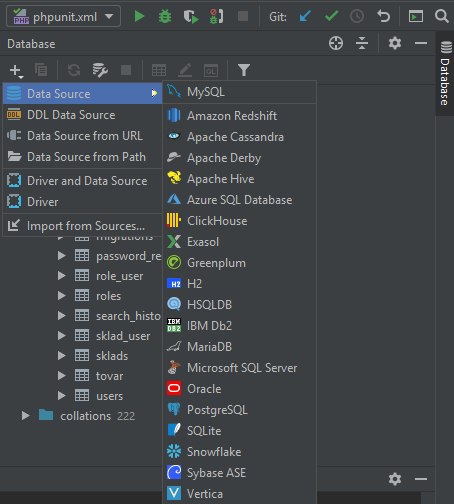Start debugging with the green bug icon
The image size is (454, 504).
[x=165, y=16]
